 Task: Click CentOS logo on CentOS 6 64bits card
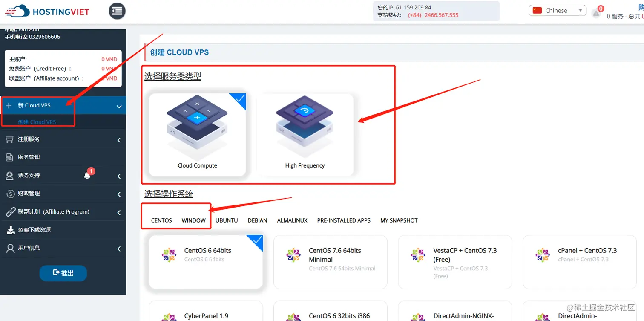tap(169, 255)
